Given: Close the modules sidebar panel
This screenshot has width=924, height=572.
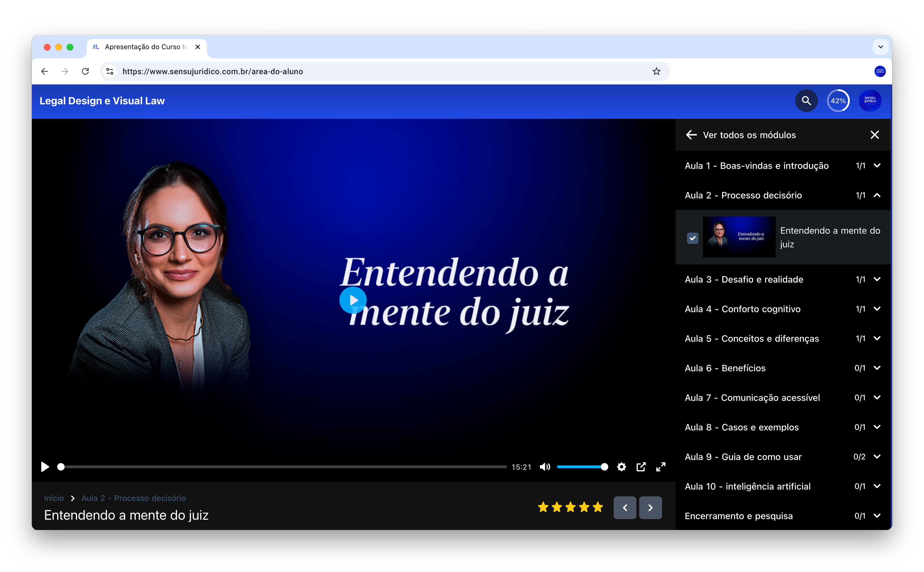Looking at the screenshot, I should coord(875,135).
